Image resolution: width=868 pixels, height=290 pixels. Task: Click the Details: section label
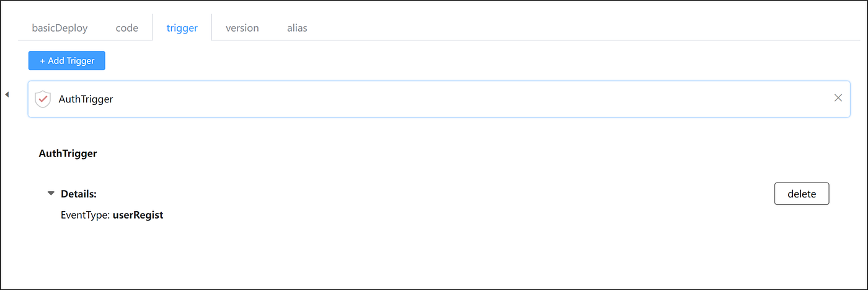(79, 194)
